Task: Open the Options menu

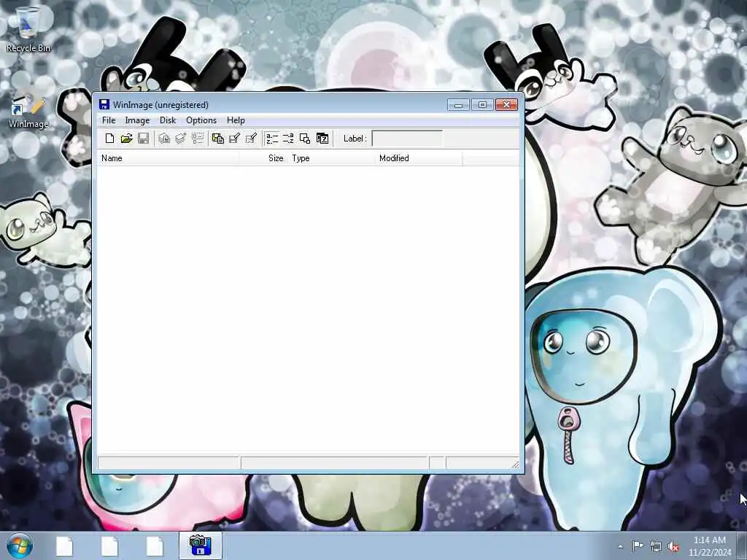Action: coord(201,120)
